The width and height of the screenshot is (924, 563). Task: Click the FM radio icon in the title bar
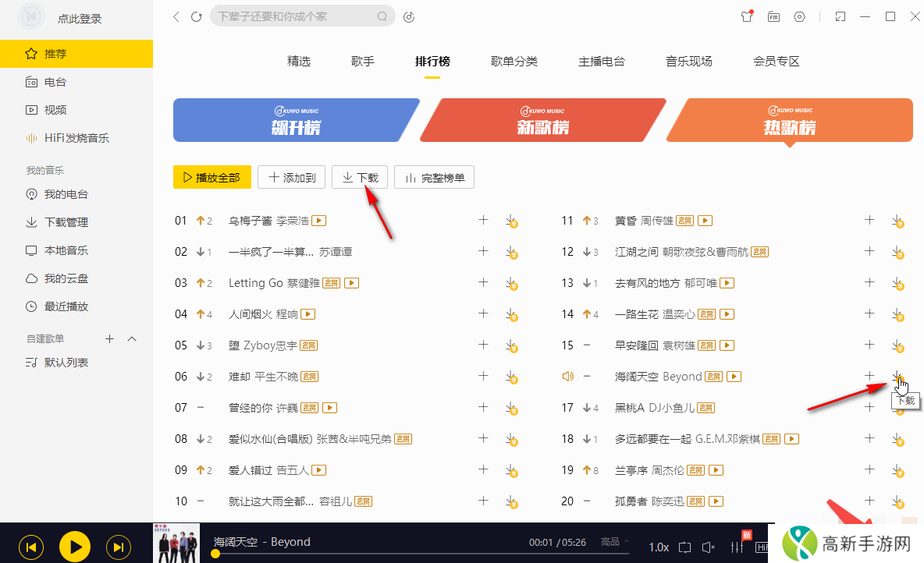point(773,16)
